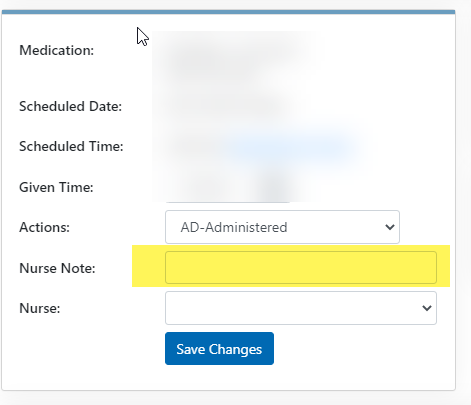Click the Nurse label beside the bottom dropdown
This screenshot has height=405, width=471.
point(40,308)
